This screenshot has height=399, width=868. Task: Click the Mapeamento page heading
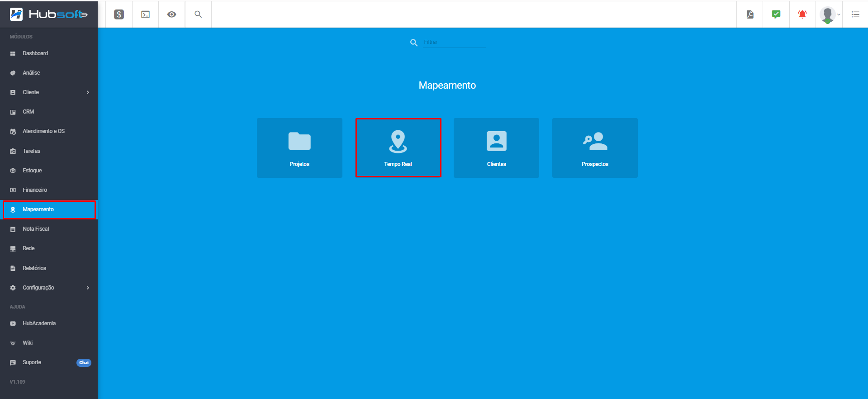(x=447, y=85)
